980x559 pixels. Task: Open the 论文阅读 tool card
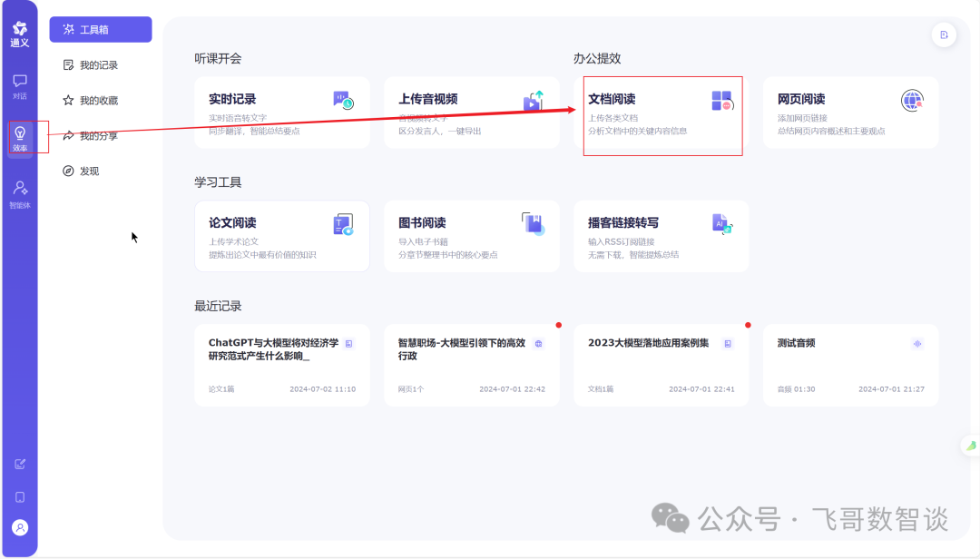coord(282,236)
